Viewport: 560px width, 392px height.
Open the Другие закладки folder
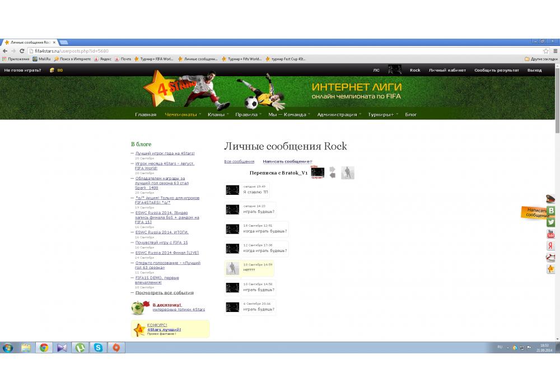(x=541, y=59)
